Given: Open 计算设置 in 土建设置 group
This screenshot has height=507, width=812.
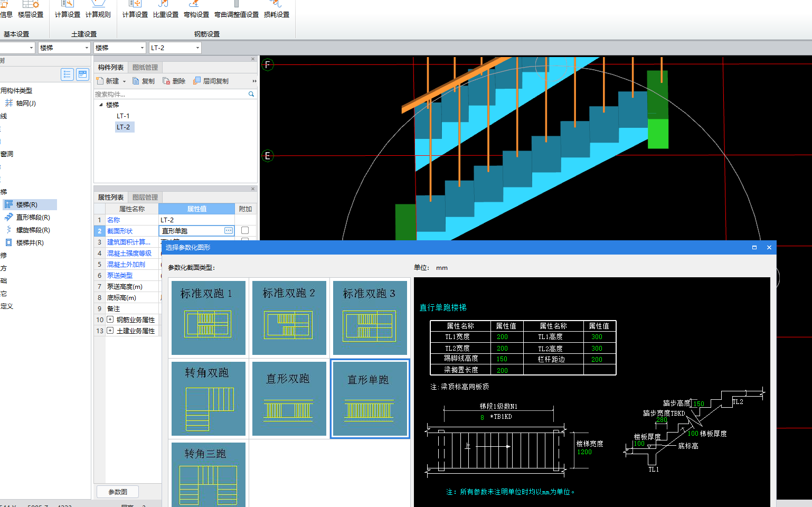Looking at the screenshot, I should click(68, 10).
